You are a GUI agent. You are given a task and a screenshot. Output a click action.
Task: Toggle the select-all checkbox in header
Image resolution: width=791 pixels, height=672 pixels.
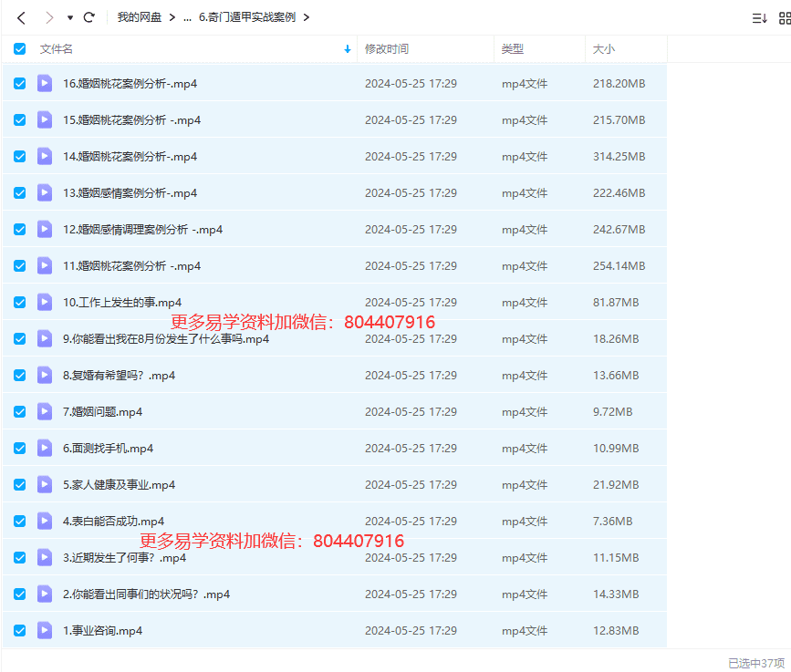tap(20, 49)
